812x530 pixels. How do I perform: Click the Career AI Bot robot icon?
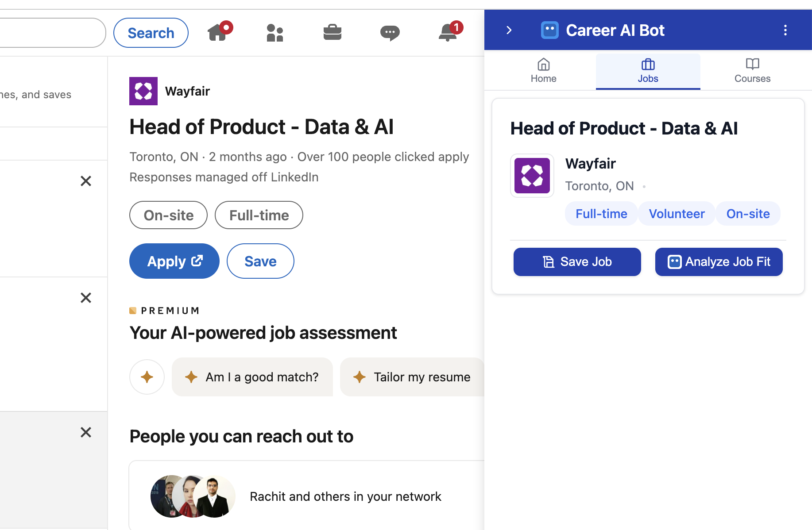click(x=549, y=30)
